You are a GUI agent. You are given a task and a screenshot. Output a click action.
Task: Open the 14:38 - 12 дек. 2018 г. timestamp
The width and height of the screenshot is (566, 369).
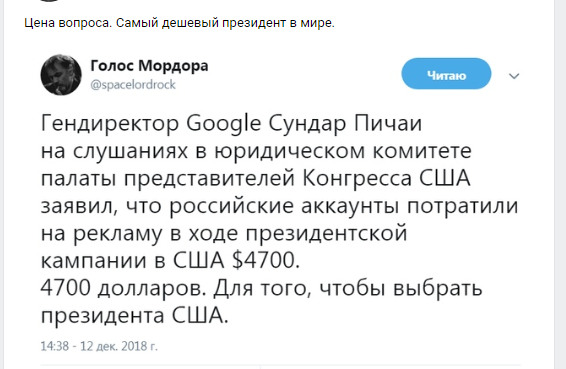(x=99, y=346)
